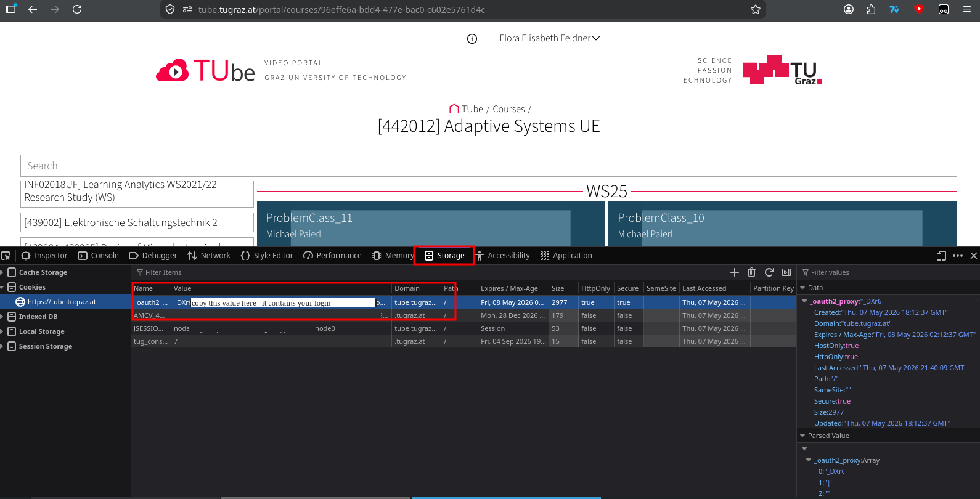Toggle the storage details sidebar pane

coord(786,272)
